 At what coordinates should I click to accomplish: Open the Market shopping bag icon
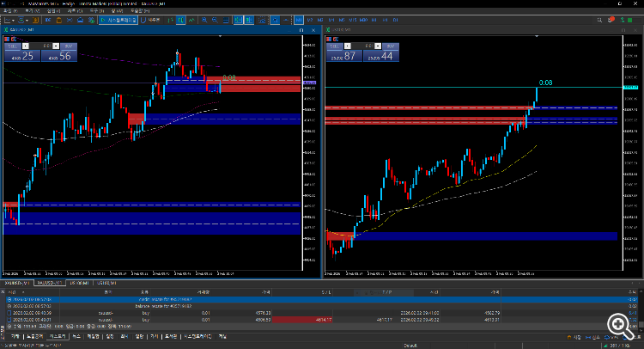point(58,20)
